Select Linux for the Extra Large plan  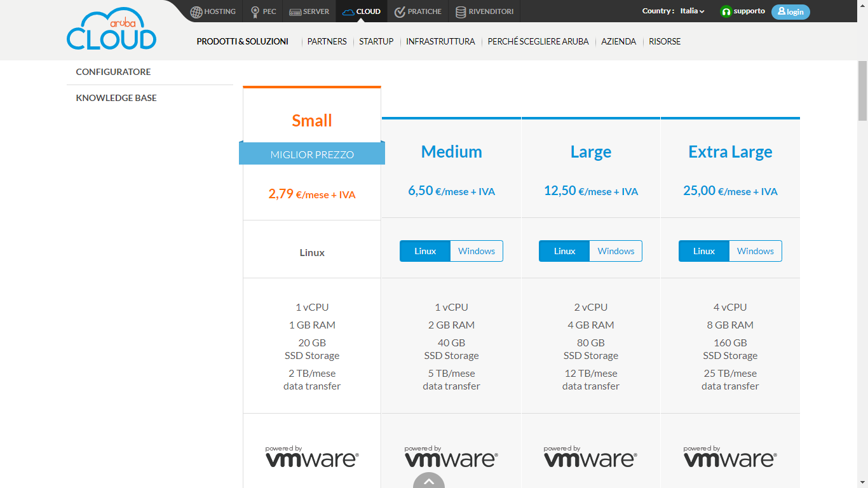pos(704,251)
